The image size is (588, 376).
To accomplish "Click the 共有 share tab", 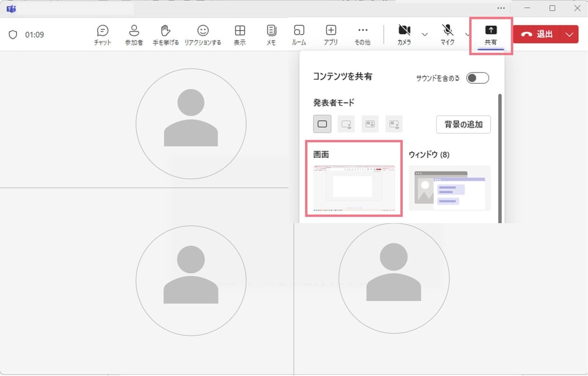I will click(491, 36).
